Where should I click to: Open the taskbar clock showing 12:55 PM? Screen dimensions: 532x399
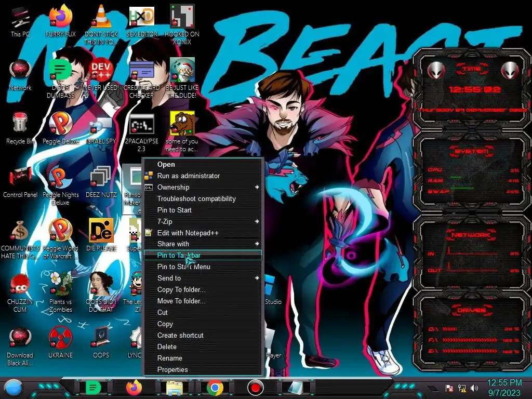[x=504, y=388]
